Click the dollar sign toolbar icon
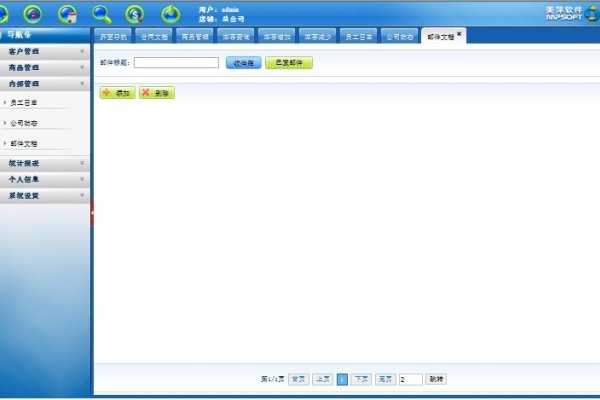 click(134, 14)
